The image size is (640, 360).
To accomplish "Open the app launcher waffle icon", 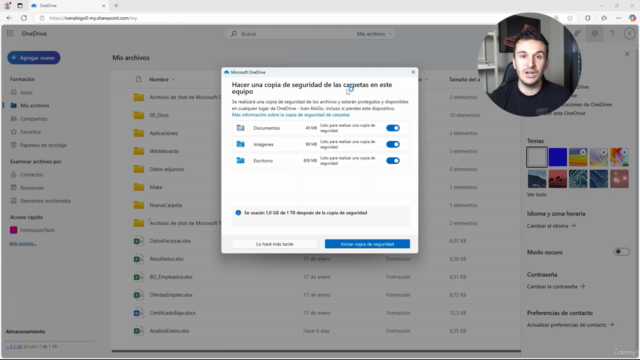I will [x=10, y=33].
